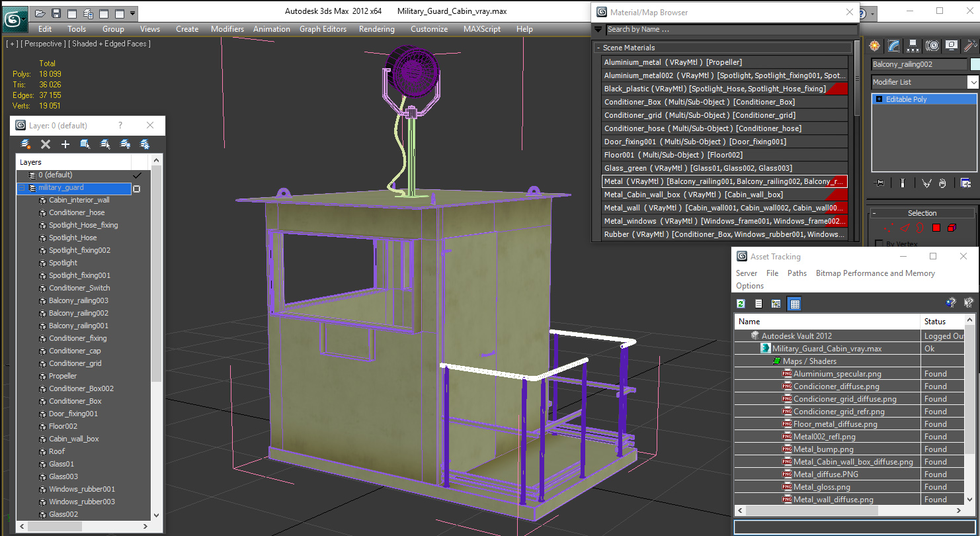
Task: Click Add Selected Objects plus icon
Action: point(65,144)
